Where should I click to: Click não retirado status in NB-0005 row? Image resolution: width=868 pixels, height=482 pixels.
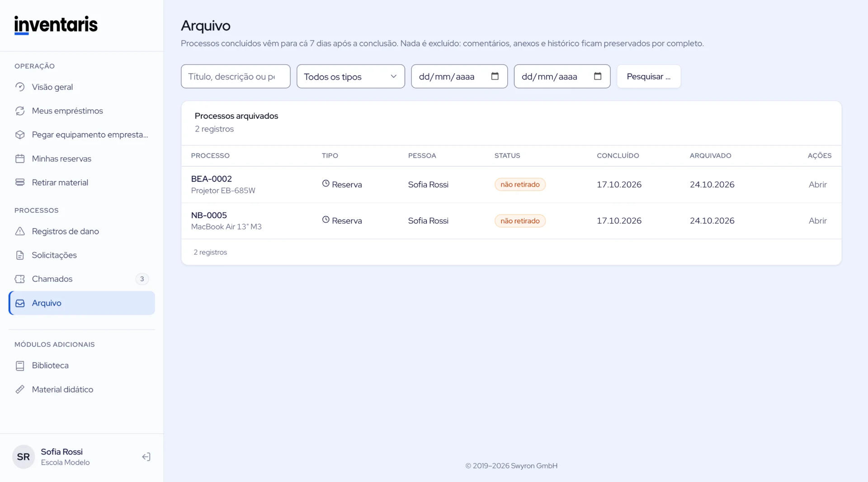pos(520,221)
